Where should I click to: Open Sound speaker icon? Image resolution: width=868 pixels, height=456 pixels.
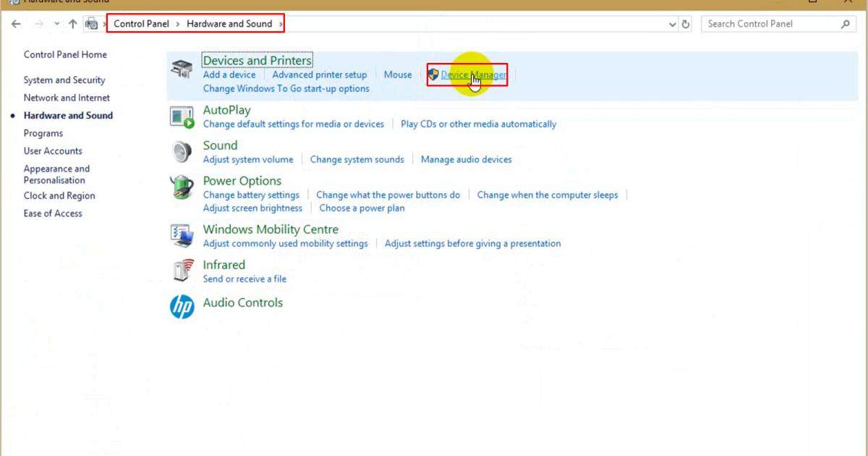182,152
